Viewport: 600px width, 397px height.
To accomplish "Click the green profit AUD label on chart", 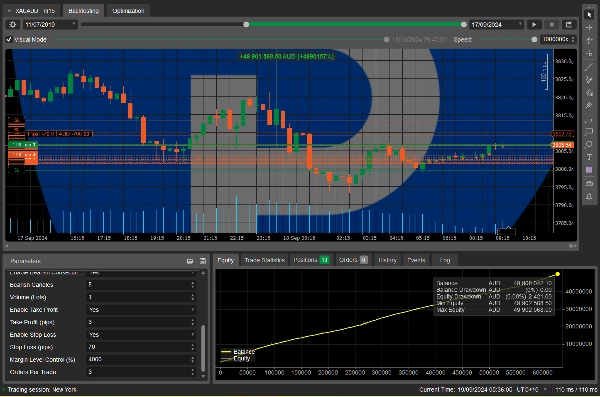I will (287, 57).
